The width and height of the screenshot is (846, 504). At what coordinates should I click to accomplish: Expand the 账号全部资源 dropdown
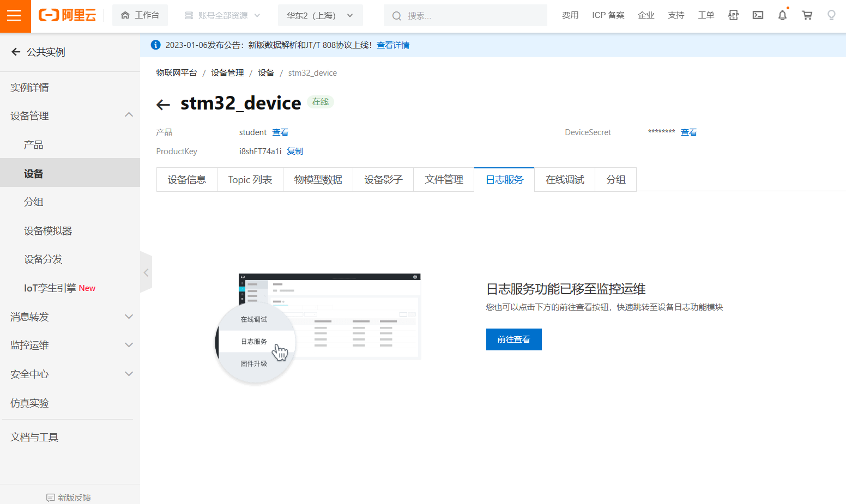click(222, 15)
